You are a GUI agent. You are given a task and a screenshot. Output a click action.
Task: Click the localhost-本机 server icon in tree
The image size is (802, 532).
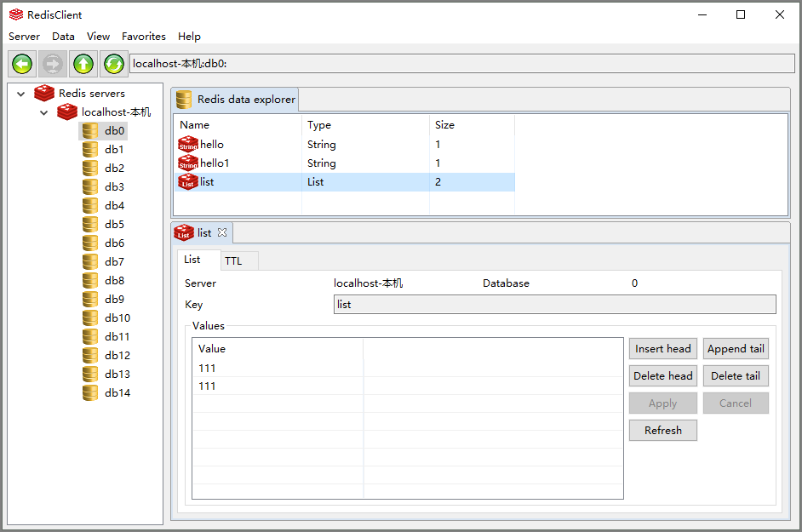[x=67, y=112]
